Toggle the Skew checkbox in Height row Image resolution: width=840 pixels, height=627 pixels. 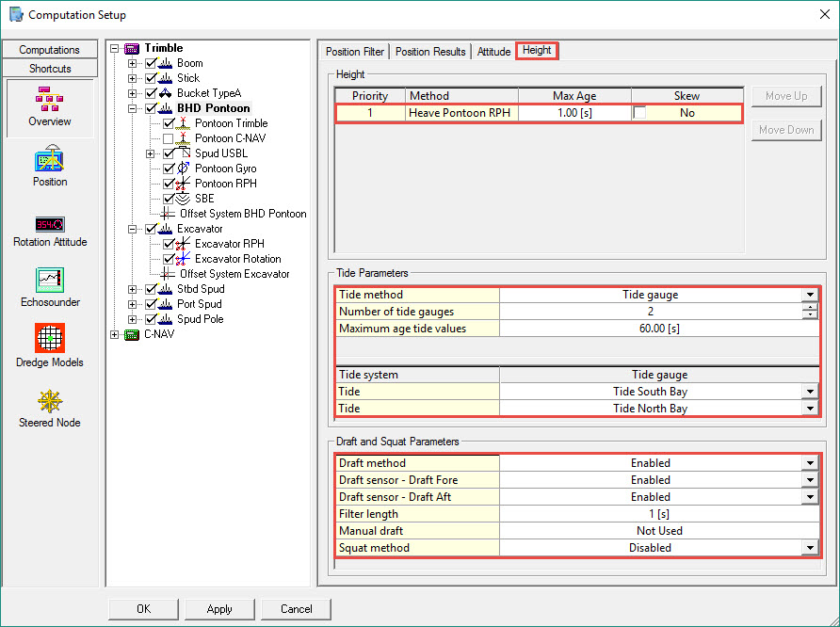click(x=640, y=113)
